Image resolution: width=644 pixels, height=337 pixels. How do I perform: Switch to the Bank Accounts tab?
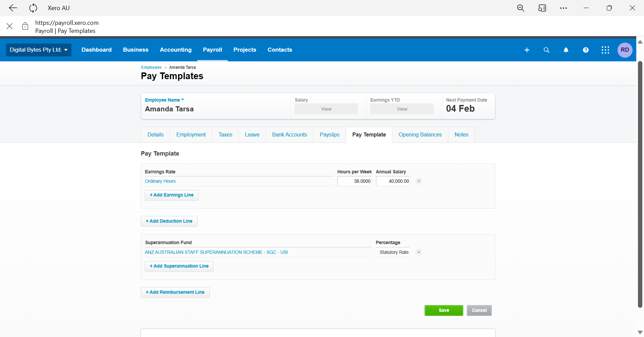(290, 135)
